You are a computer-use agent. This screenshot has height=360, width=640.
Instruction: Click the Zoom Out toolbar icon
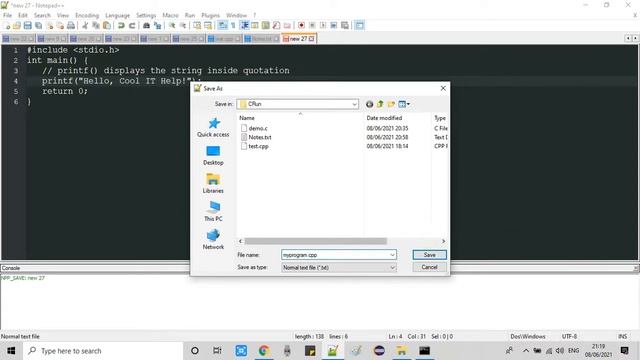183,25
